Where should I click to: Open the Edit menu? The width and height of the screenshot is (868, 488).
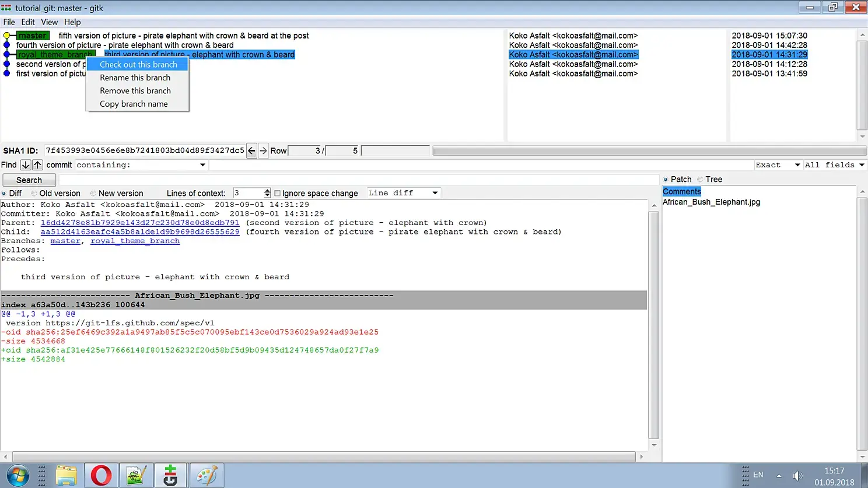point(28,22)
